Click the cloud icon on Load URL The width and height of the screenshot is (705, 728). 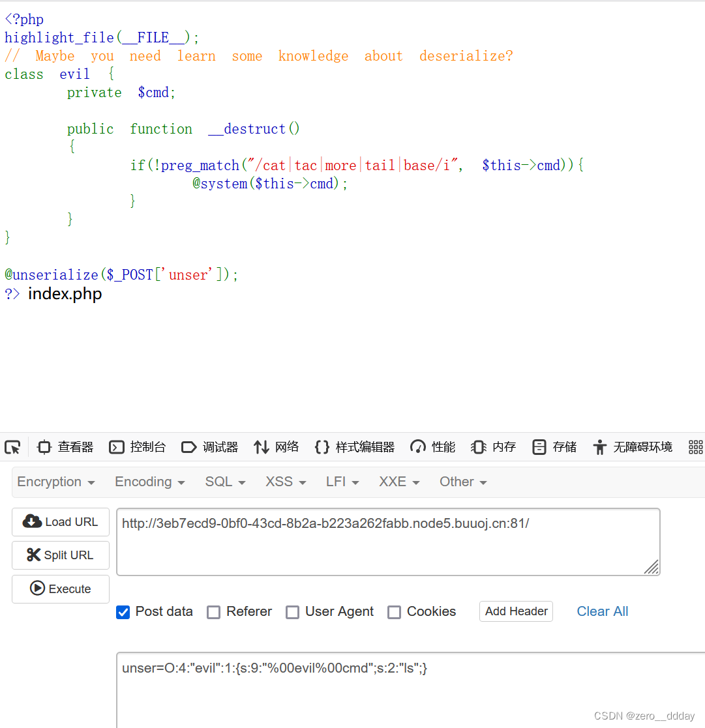tap(32, 521)
